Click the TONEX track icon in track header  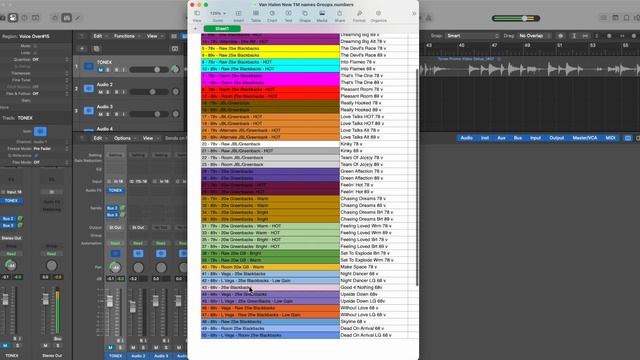point(89,66)
